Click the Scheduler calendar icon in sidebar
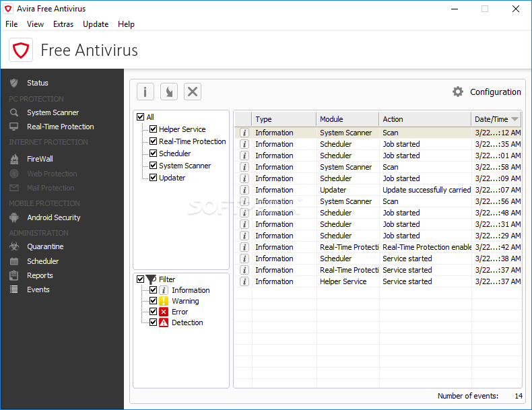The height and width of the screenshot is (410, 532). pyautogui.click(x=14, y=261)
